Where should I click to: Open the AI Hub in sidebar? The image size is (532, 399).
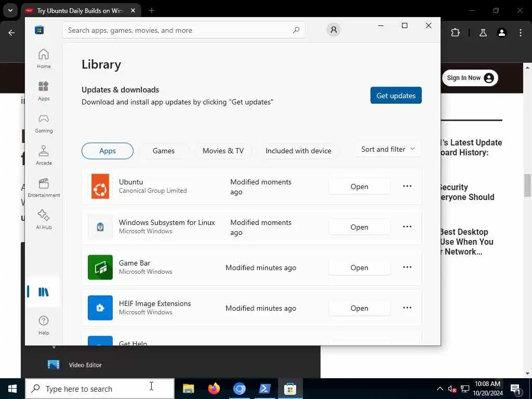[44, 220]
